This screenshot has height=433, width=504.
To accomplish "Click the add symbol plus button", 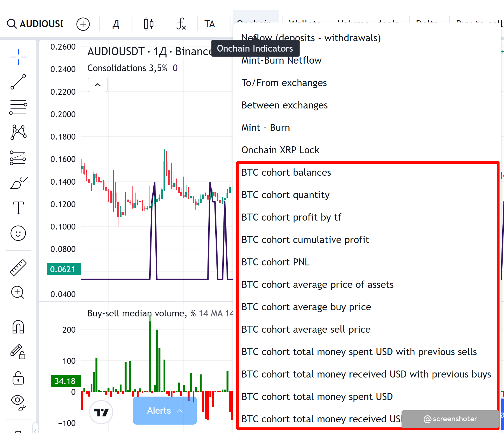I will [x=83, y=24].
